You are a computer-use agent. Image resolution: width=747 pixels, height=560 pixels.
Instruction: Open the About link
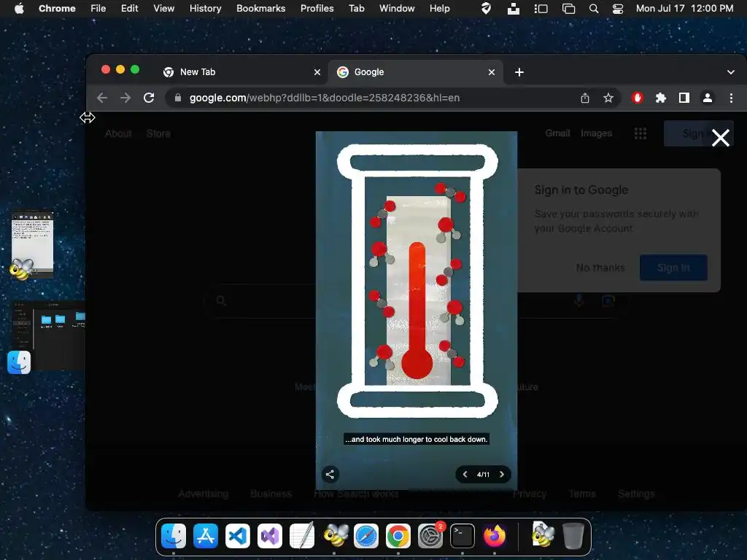point(118,134)
